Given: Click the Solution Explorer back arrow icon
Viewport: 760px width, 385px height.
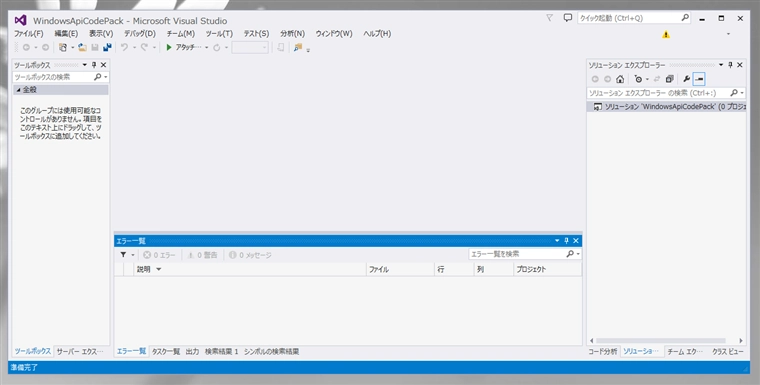Looking at the screenshot, I should [x=595, y=79].
